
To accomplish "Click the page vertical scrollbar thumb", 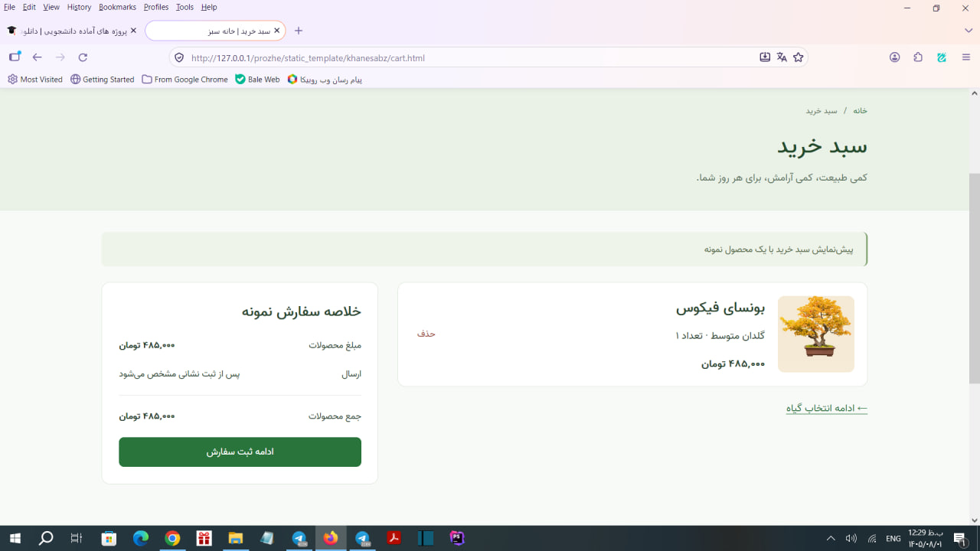I will tap(975, 279).
